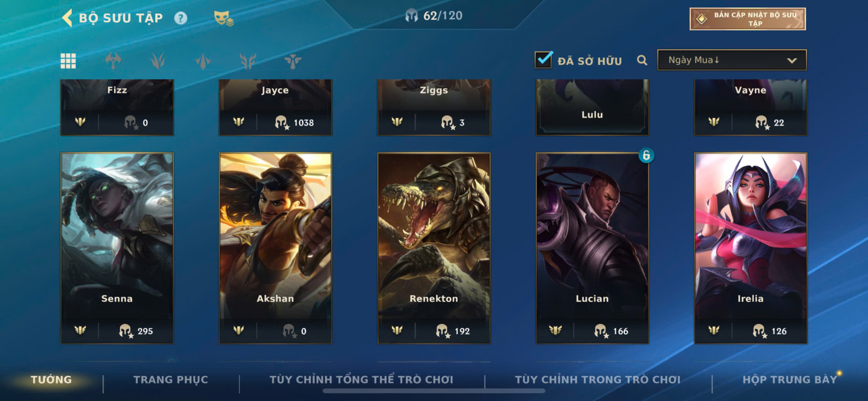
Task: Open the golden mask and coins icon
Action: point(224,18)
